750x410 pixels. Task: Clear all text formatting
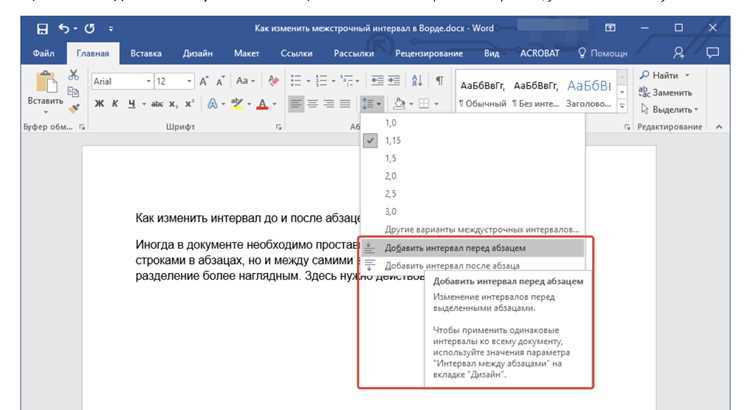pyautogui.click(x=273, y=81)
